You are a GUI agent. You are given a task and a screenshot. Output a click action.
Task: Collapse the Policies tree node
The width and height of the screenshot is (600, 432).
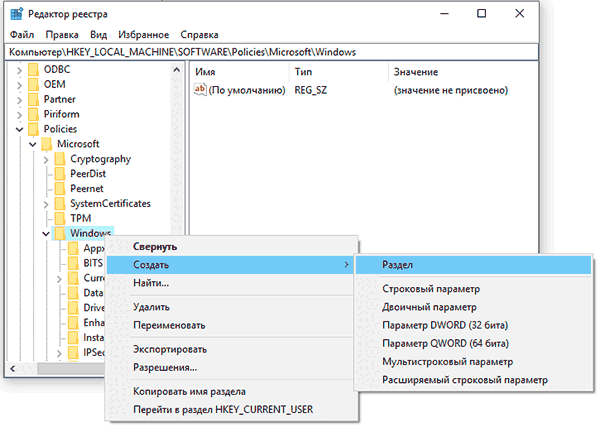19,130
